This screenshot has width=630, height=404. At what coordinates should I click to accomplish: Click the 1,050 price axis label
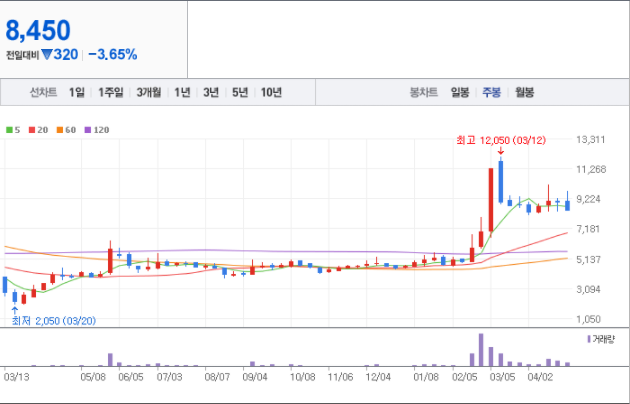(x=589, y=319)
